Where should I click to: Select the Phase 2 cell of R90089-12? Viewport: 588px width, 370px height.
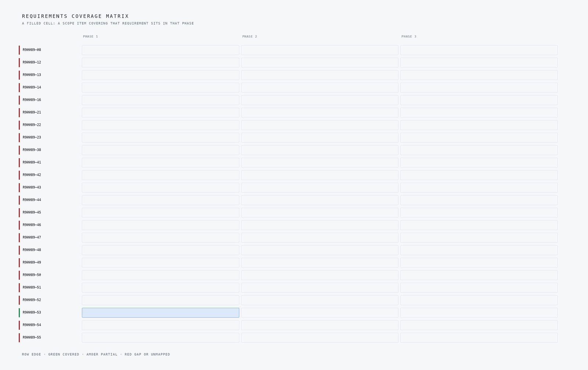click(x=320, y=63)
